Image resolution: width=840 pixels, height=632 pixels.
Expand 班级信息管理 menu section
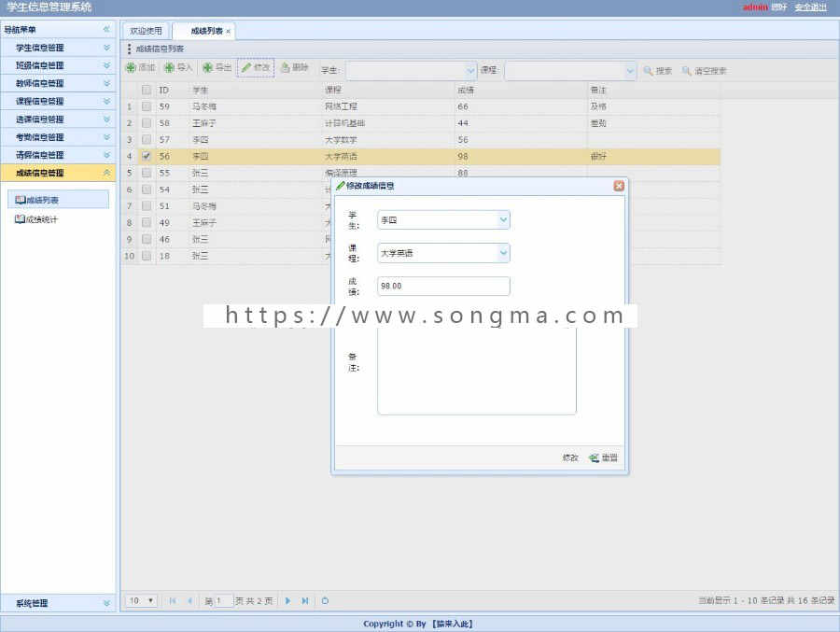[58, 65]
